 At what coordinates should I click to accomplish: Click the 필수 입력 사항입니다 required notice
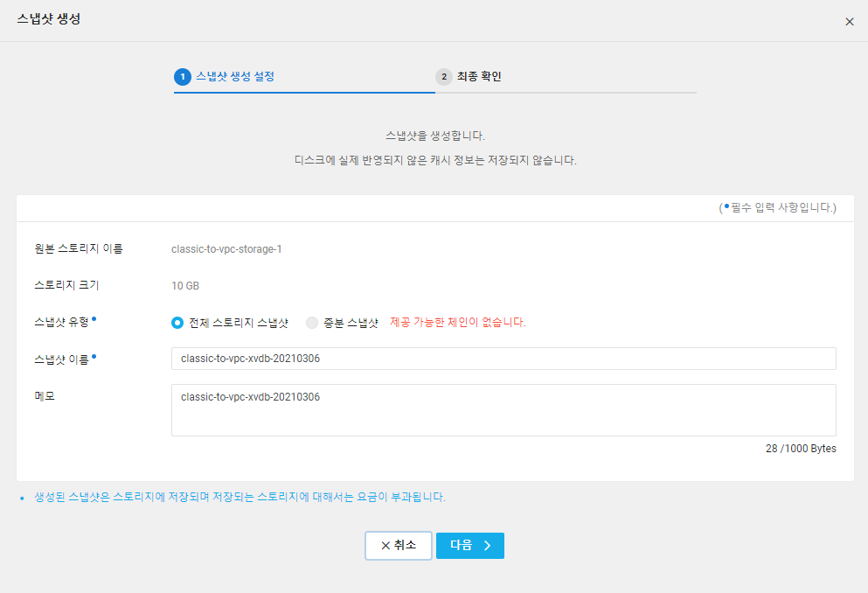778,207
